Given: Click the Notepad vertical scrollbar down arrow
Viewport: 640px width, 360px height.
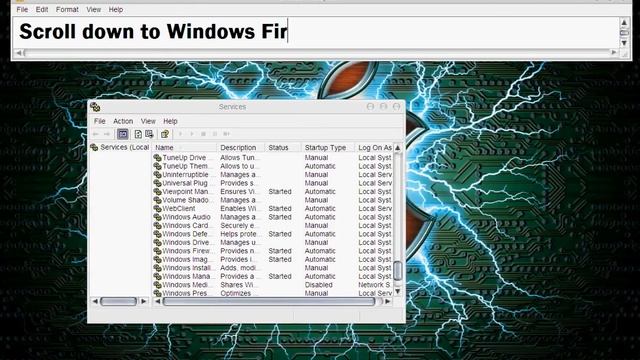Looking at the screenshot, I should [624, 43].
